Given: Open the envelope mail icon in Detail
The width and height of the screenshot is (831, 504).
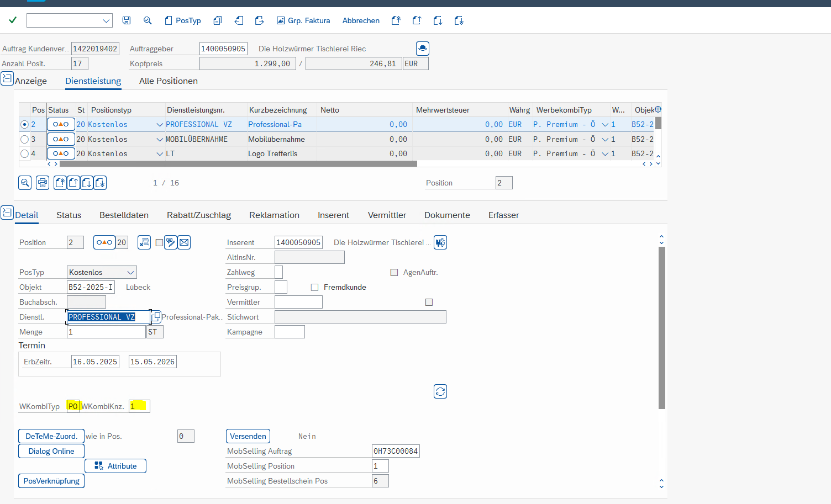Looking at the screenshot, I should pos(184,242).
